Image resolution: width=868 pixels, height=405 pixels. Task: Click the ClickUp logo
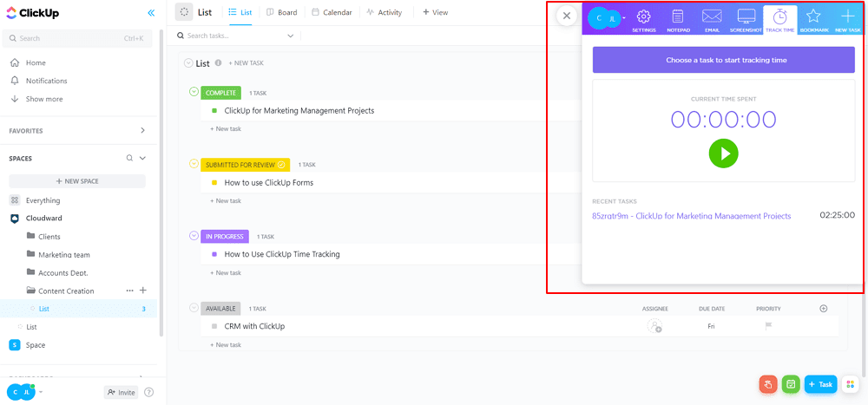[x=33, y=13]
